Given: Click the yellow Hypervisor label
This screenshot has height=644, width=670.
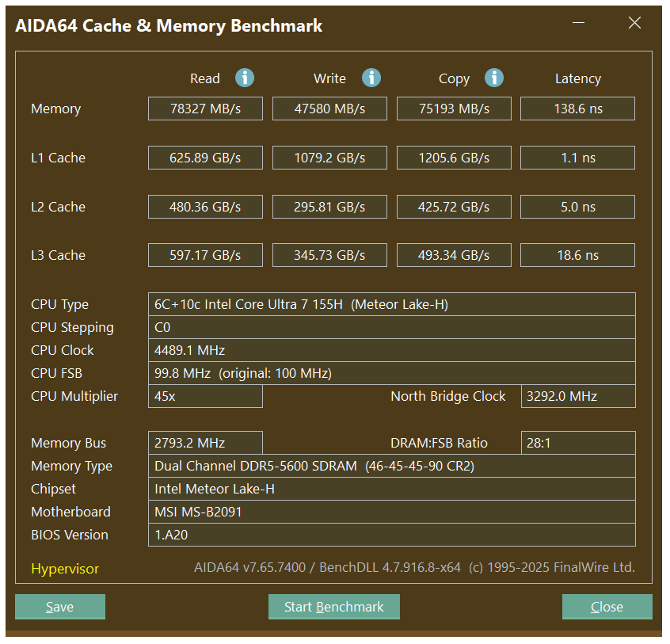Looking at the screenshot, I should pyautogui.click(x=65, y=569).
